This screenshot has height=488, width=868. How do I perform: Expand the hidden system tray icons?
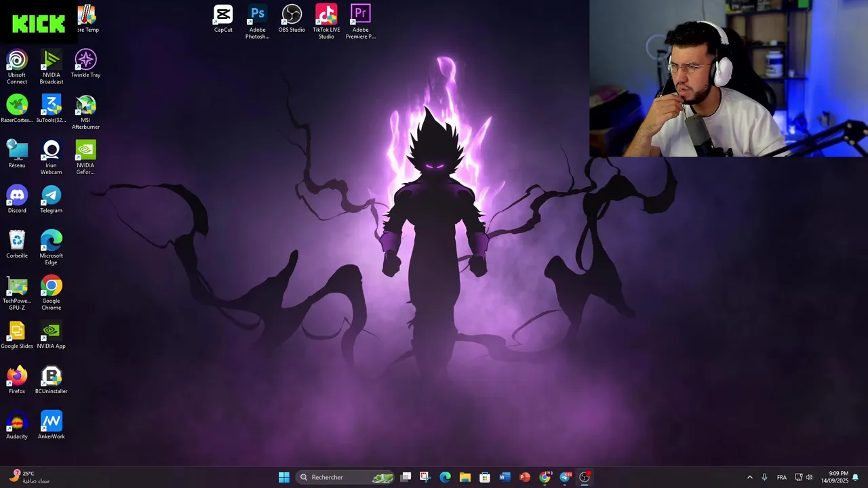(x=749, y=477)
